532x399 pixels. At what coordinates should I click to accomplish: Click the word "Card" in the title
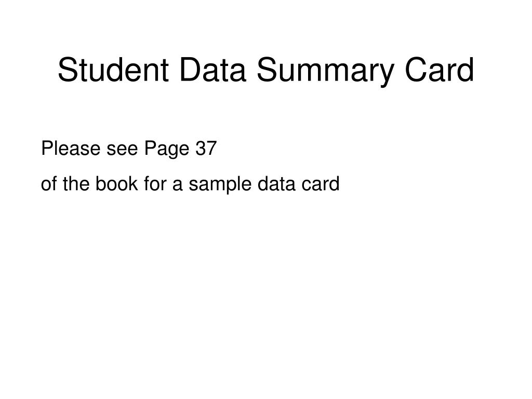point(440,70)
